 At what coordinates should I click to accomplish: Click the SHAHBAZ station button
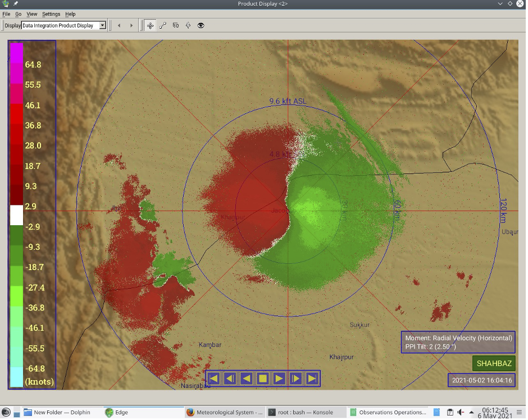point(494,363)
